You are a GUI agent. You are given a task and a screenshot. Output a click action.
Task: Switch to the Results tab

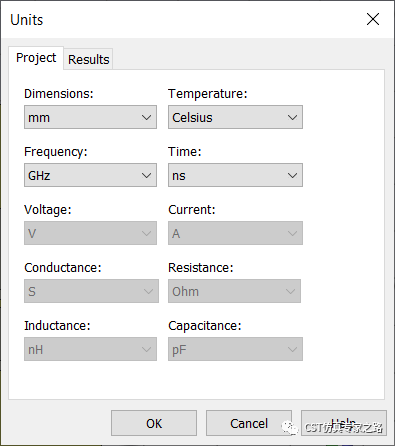88,59
